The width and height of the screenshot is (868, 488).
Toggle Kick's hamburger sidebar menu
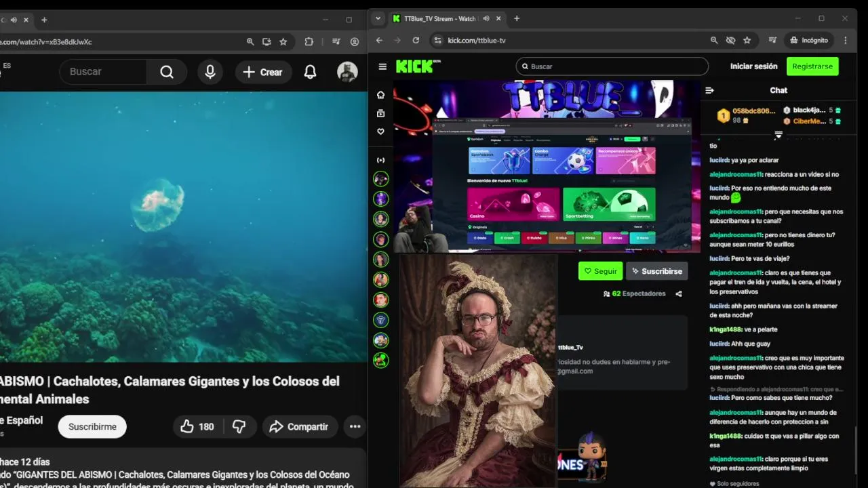click(382, 66)
